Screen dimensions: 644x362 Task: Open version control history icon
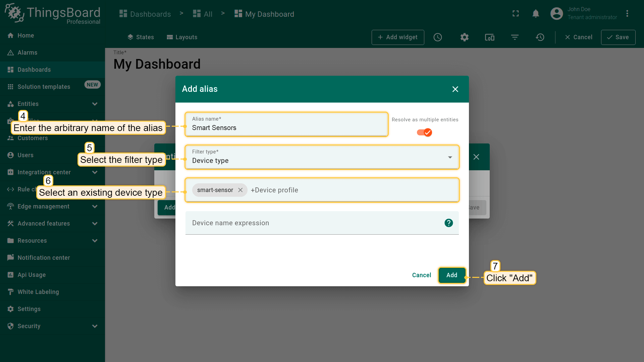[540, 37]
